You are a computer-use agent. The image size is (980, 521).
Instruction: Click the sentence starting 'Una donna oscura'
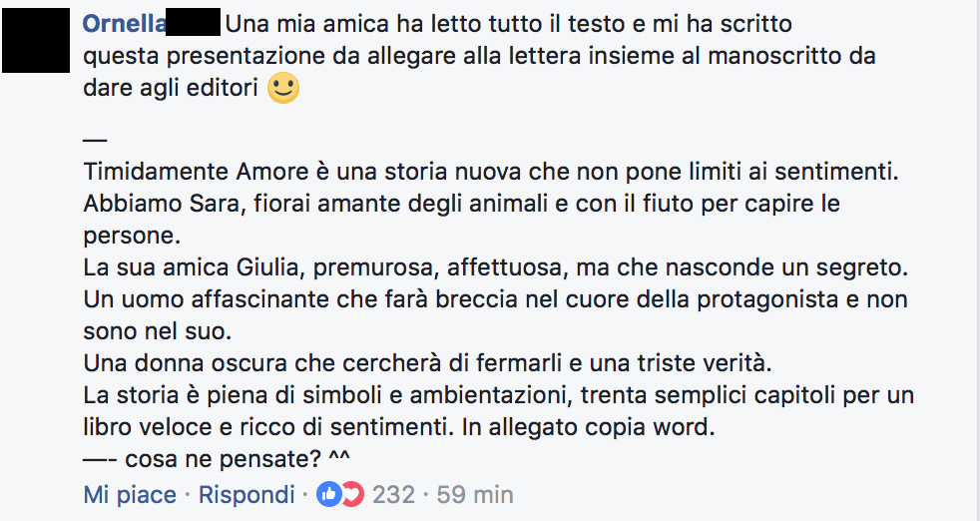point(427,362)
